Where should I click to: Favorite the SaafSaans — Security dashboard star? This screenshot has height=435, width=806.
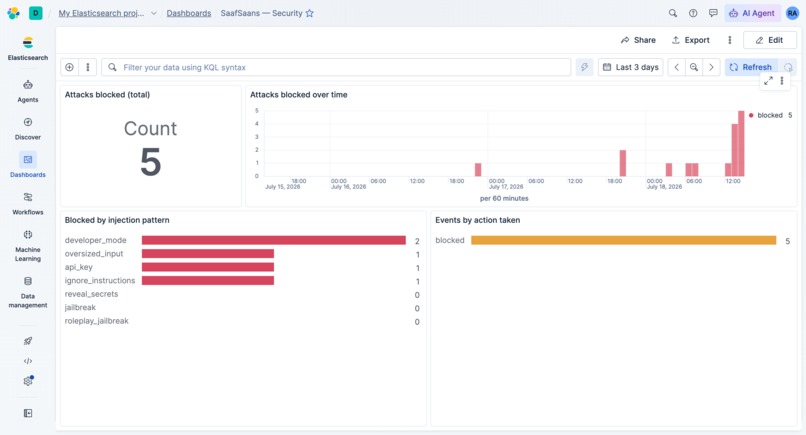309,13
